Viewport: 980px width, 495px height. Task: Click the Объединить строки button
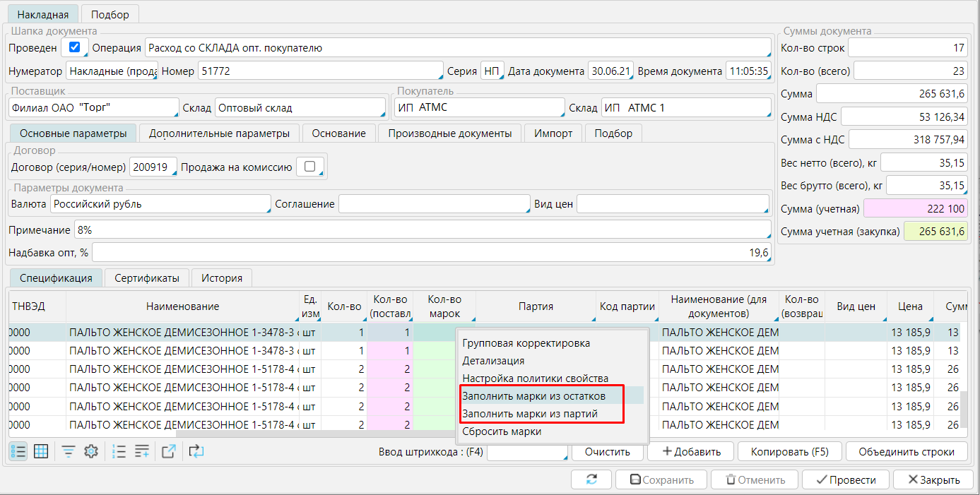[906, 452]
